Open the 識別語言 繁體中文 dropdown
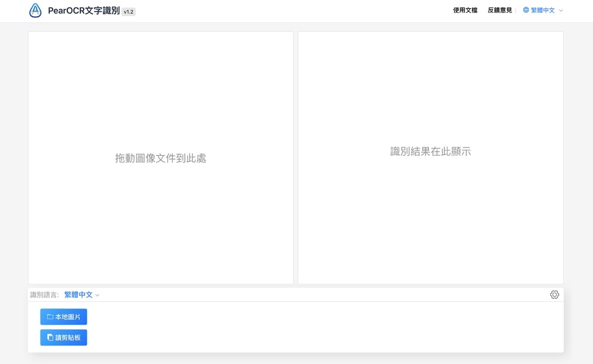This screenshot has height=364, width=593. pos(82,295)
